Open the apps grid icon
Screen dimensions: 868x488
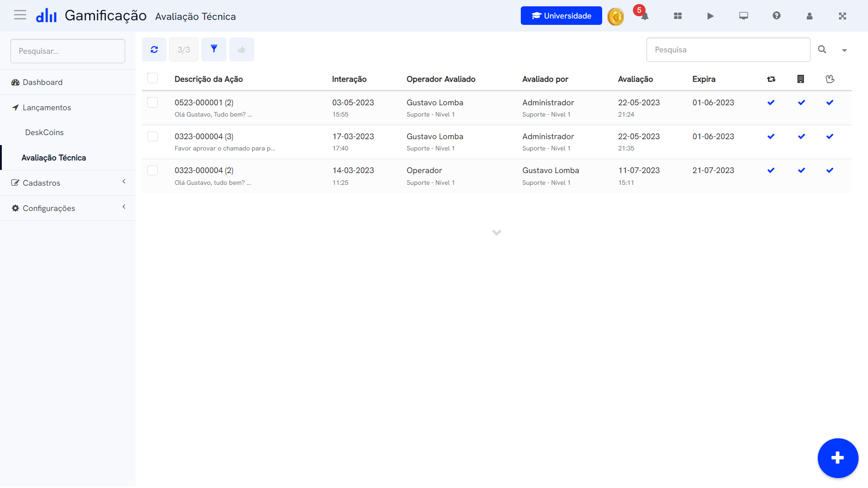tap(677, 16)
